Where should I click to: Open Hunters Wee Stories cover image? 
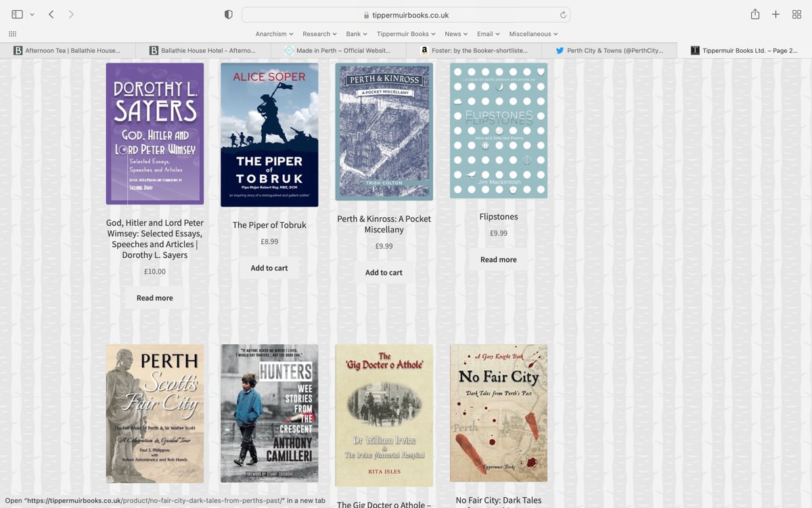pos(269,413)
